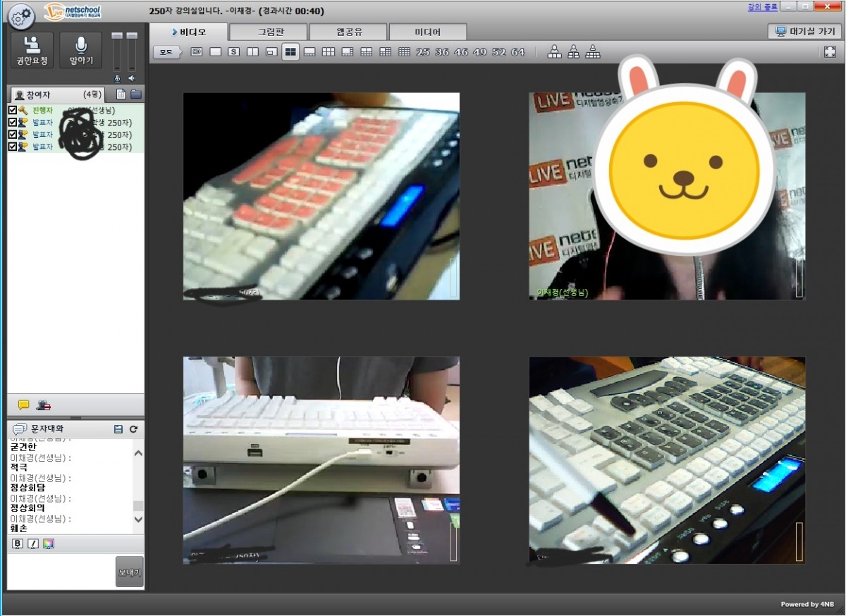Refresh the 문자대화 chat panel
846x616 pixels.
click(x=133, y=429)
